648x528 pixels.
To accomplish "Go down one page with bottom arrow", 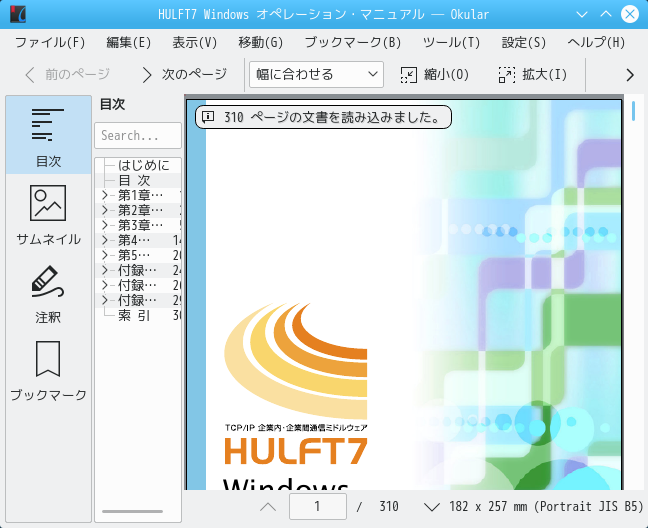I will tap(432, 507).
